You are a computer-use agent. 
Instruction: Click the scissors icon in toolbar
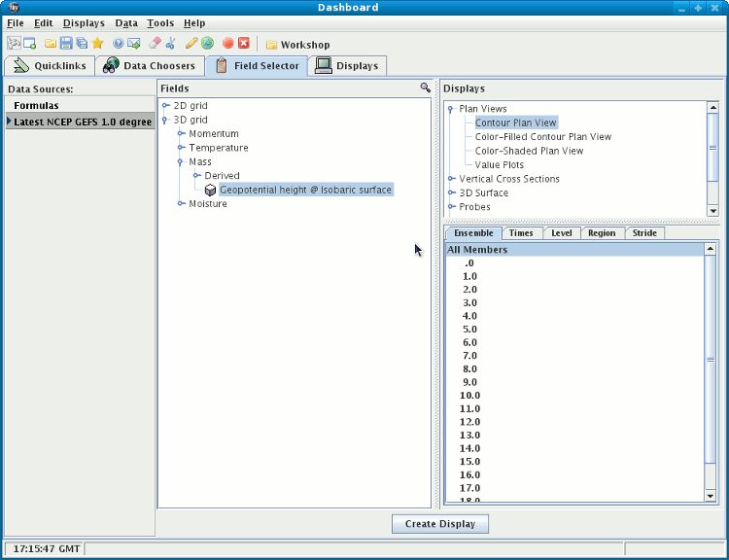click(x=171, y=44)
